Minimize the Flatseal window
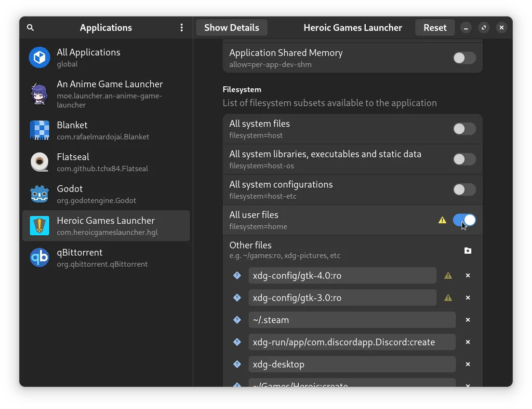The height and width of the screenshot is (409, 532). coord(466,27)
